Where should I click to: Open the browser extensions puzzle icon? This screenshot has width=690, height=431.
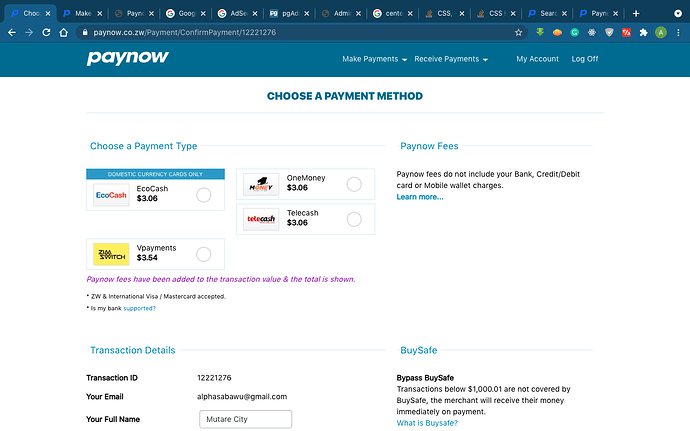643,32
